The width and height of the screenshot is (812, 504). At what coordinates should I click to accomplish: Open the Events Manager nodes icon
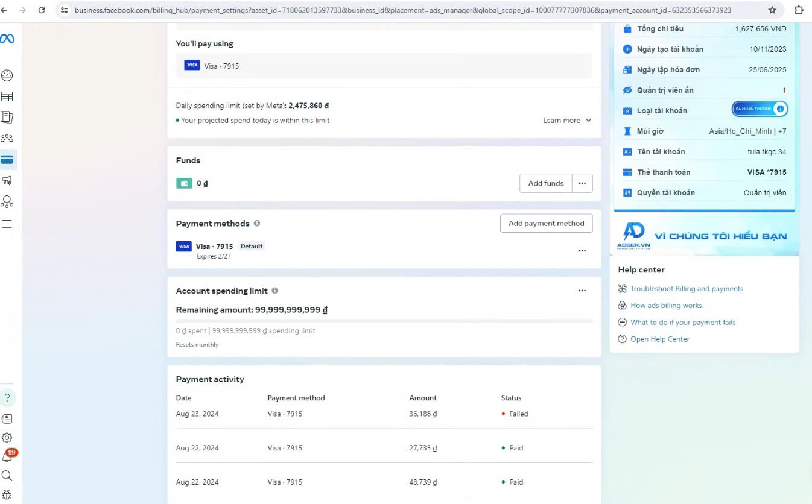coord(7,201)
